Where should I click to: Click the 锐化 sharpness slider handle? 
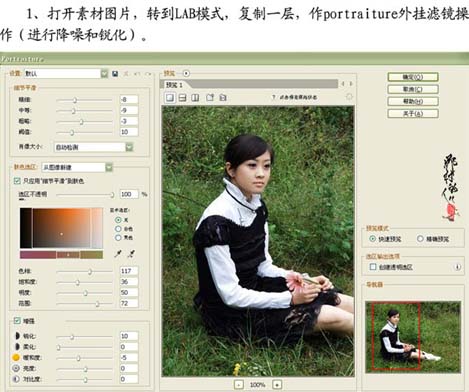pos(72,337)
